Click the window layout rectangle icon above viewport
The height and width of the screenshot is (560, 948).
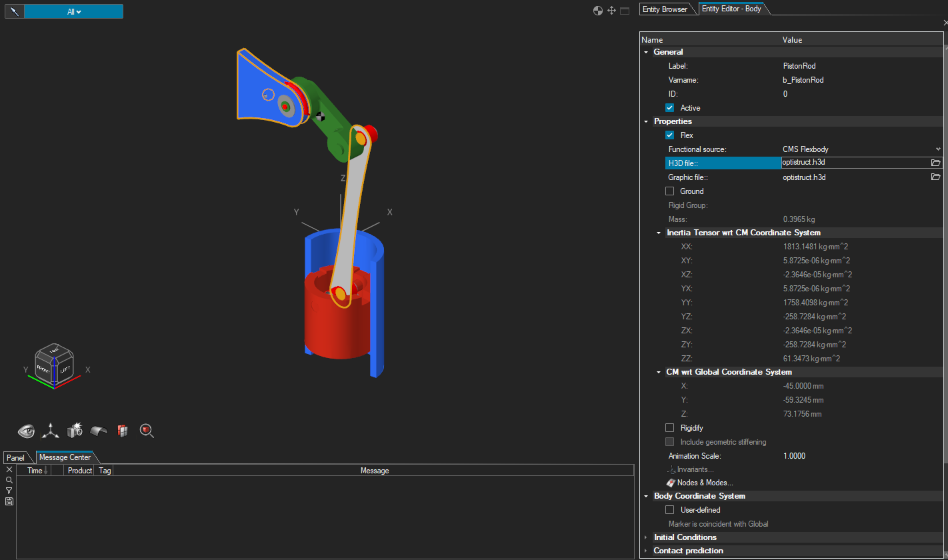point(625,11)
